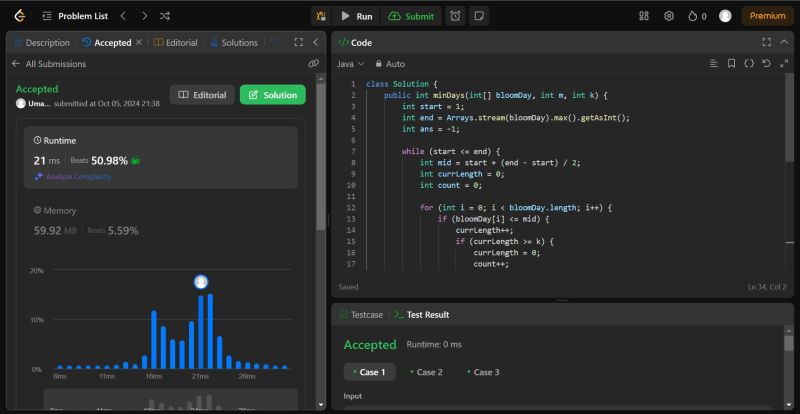Screen dimensions: 800x414
Task: Click the submitter name 'Uma...'
Action: pyautogui.click(x=39, y=104)
